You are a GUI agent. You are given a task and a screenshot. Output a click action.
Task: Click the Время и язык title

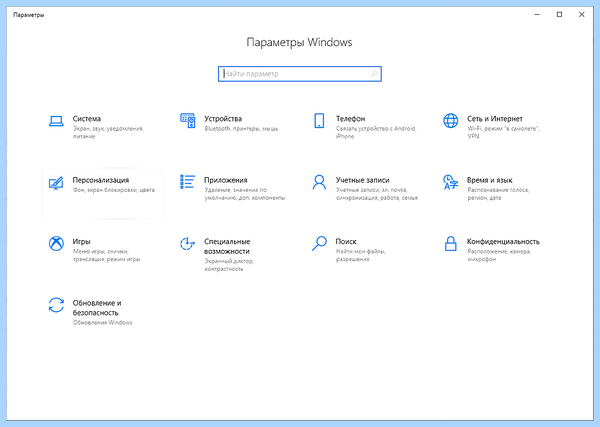click(489, 180)
